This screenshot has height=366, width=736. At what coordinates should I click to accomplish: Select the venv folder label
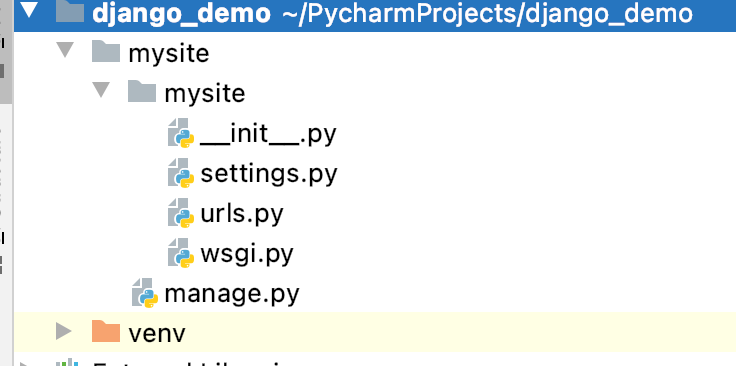pyautogui.click(x=157, y=334)
